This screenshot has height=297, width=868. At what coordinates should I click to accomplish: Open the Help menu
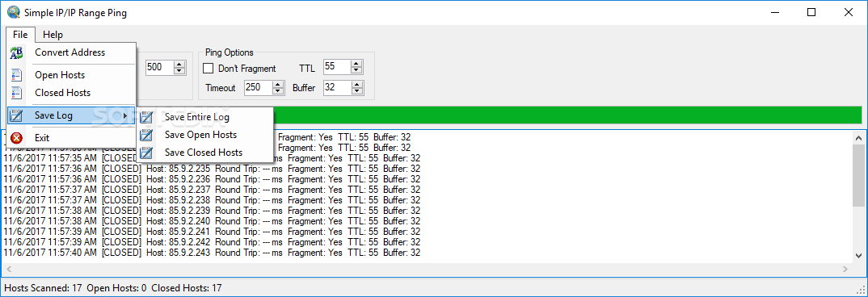pos(53,34)
